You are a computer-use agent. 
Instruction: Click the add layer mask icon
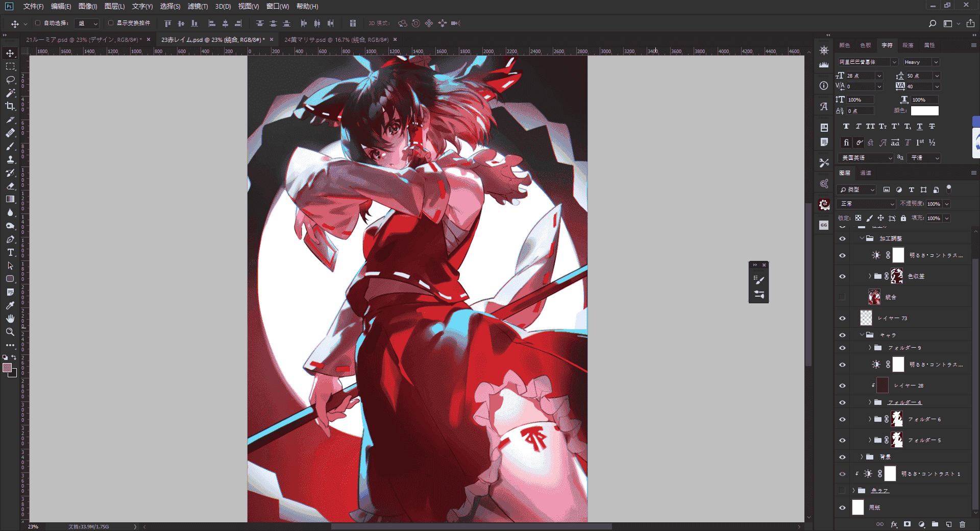point(907,524)
